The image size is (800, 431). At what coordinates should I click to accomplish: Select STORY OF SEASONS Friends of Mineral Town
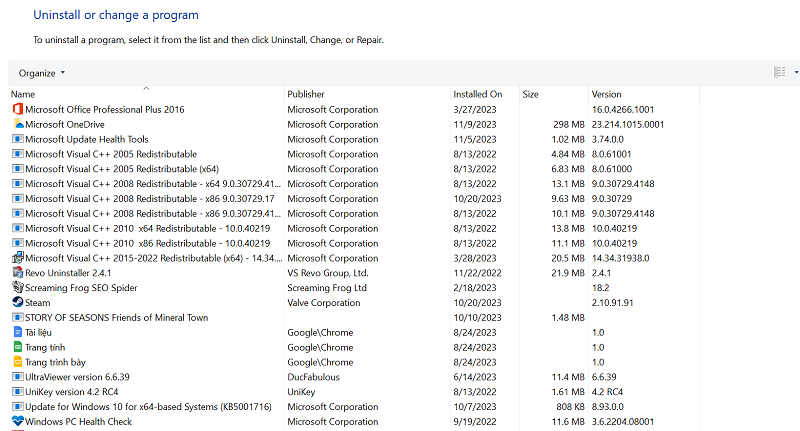pos(116,318)
